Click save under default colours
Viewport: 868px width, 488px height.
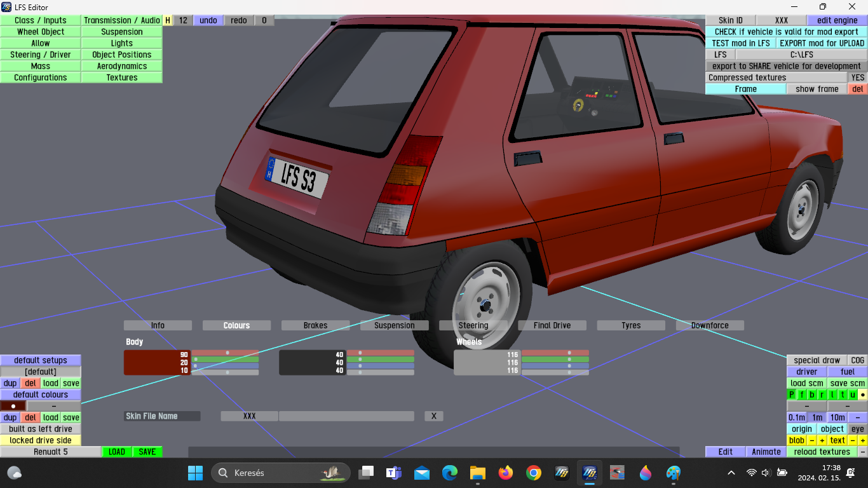pyautogui.click(x=71, y=417)
